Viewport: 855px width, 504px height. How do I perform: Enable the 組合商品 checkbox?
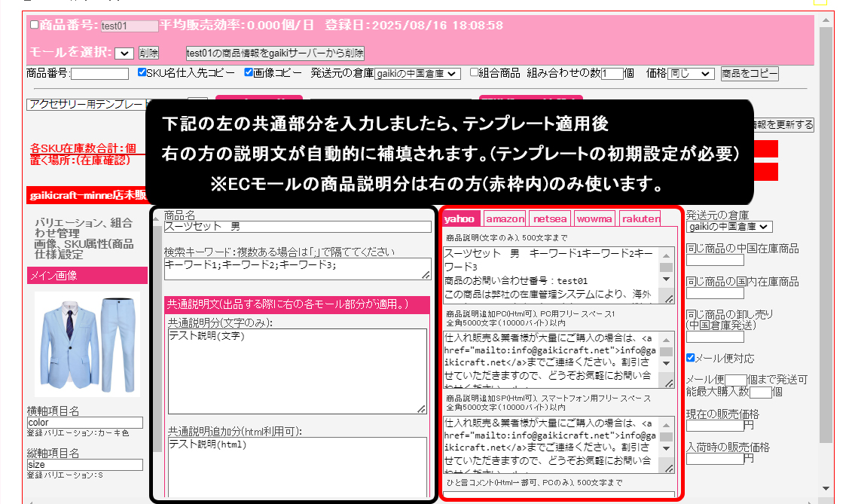(474, 73)
